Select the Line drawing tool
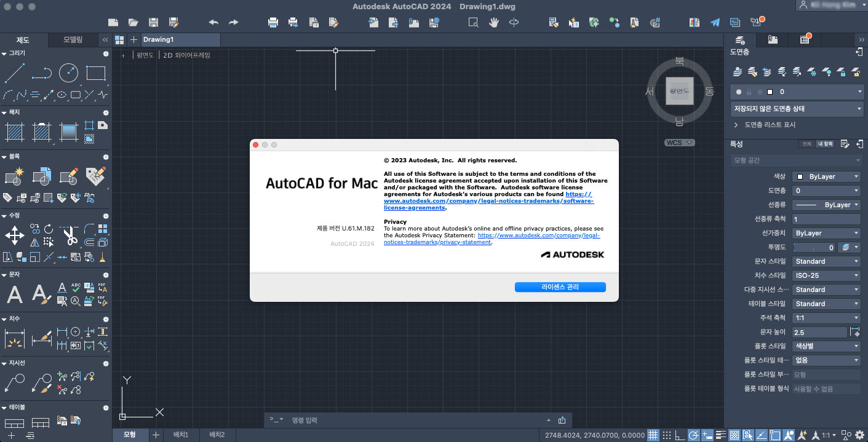Viewport: 868px width, 442px height. [x=14, y=73]
